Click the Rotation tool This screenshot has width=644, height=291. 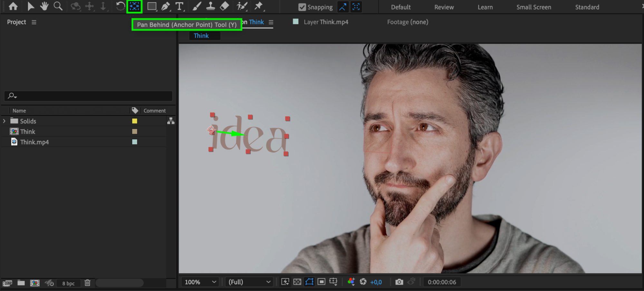coord(120,6)
